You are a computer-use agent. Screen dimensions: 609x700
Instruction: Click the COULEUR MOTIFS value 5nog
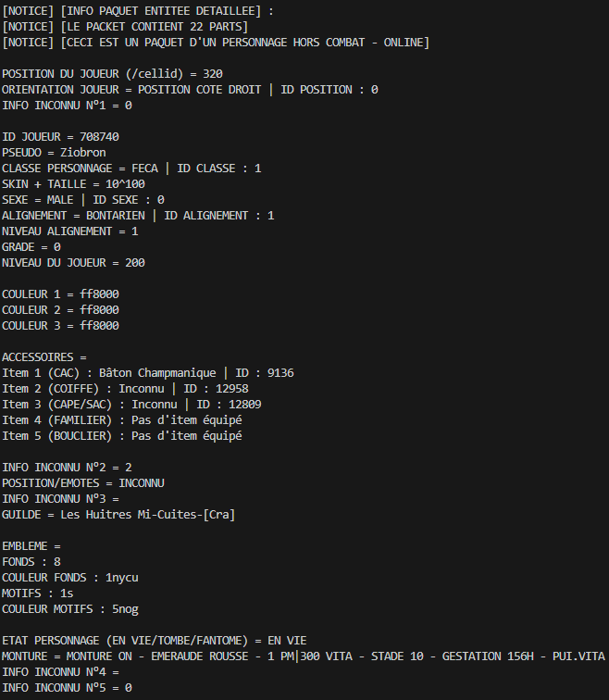[125, 609]
